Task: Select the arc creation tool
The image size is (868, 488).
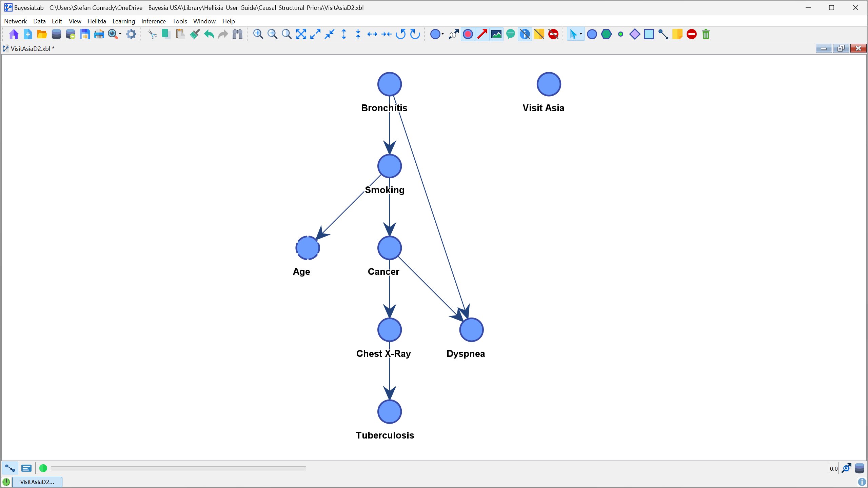Action: 663,34
